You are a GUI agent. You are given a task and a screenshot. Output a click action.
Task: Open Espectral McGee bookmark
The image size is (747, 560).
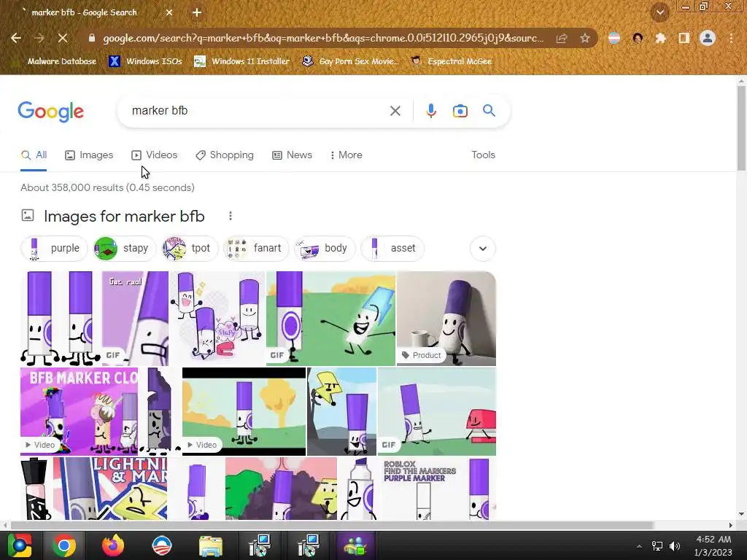451,61
